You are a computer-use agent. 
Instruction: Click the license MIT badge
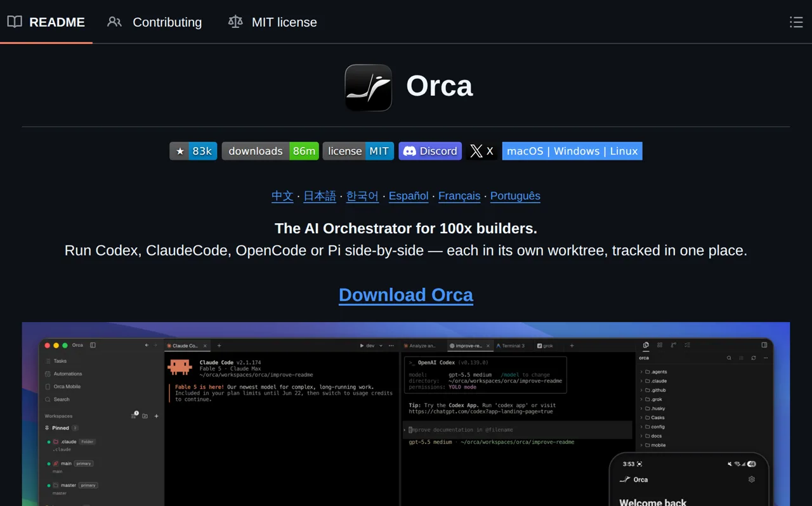358,151
